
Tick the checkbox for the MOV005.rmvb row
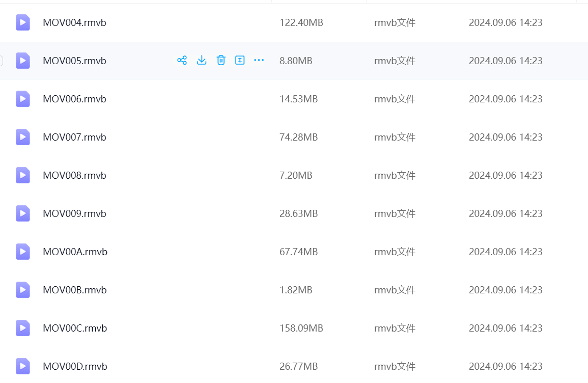tap(1, 61)
